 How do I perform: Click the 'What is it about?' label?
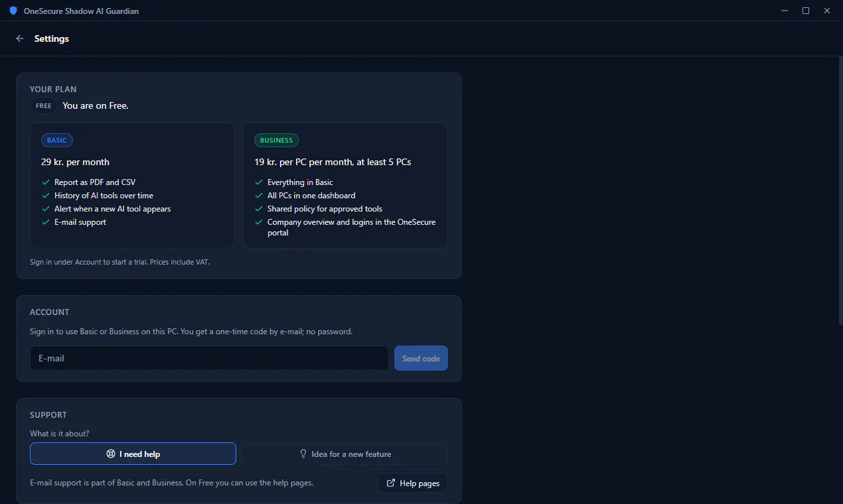click(x=59, y=434)
